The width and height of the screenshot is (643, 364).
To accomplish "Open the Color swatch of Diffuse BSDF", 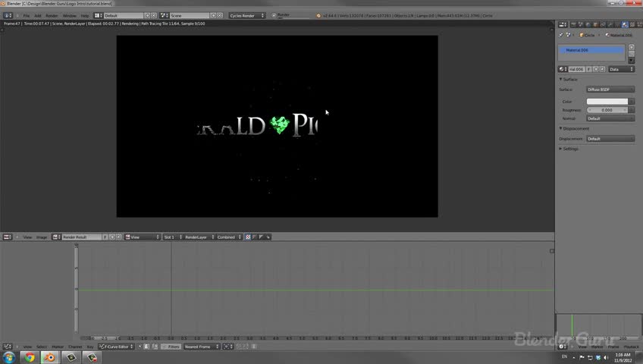I will point(607,102).
